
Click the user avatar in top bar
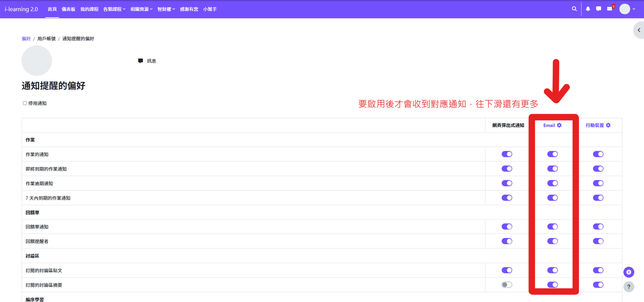point(625,9)
